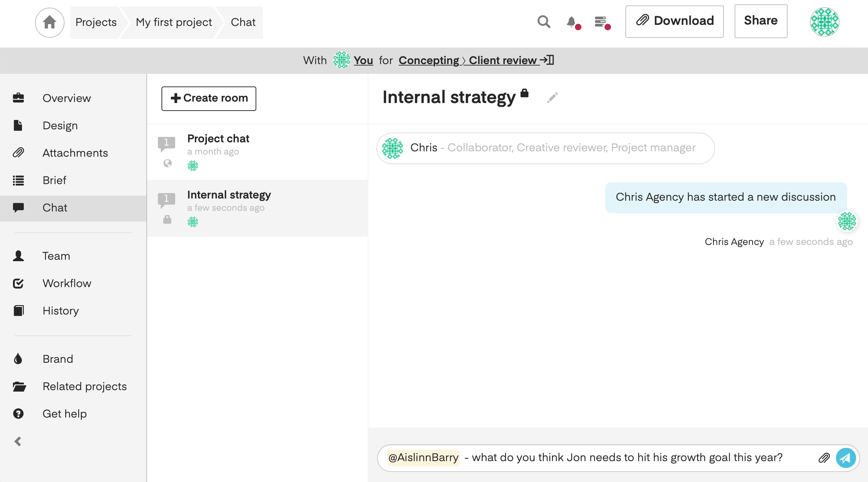
Task: Collapse the sidebar with left chevron
Action: click(18, 441)
